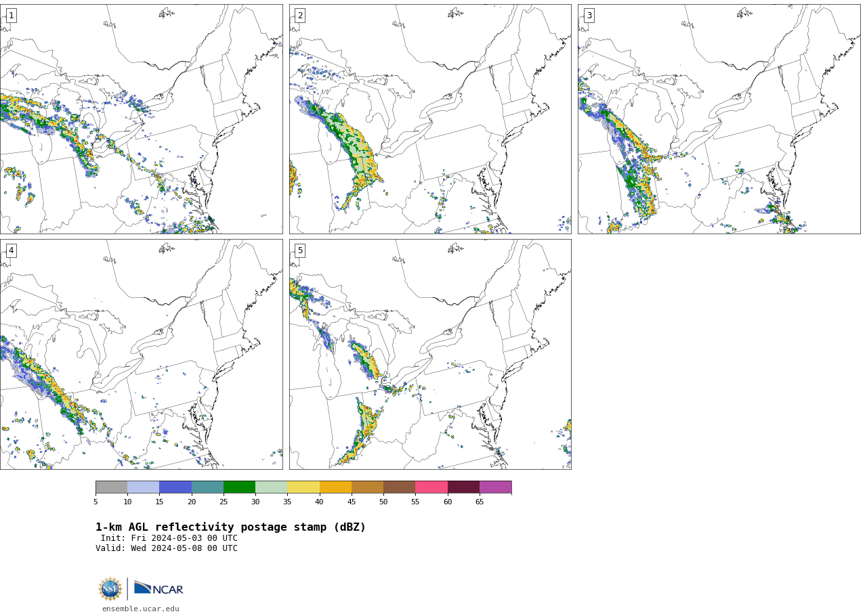The width and height of the screenshot is (867, 616).
Task: Open ensemble member 4 reflectivity map
Action: pyautogui.click(x=141, y=354)
